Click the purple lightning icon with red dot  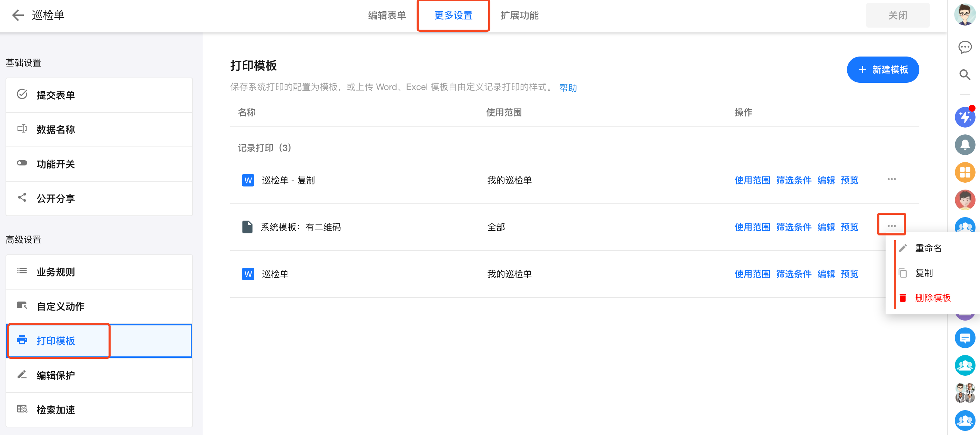click(964, 117)
